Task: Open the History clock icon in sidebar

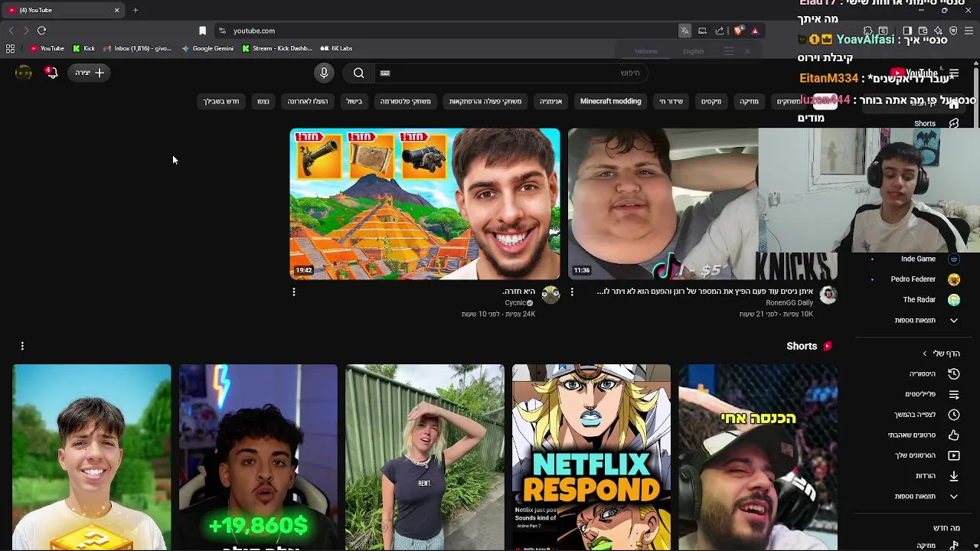Action: click(954, 373)
